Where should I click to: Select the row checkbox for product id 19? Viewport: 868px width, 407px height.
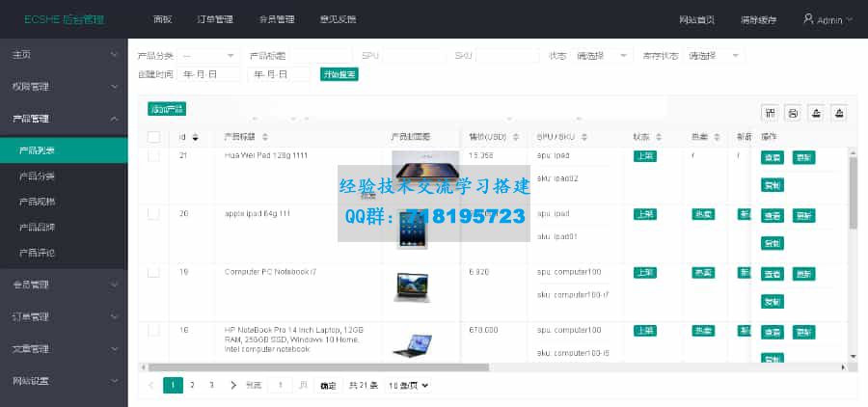(x=153, y=273)
